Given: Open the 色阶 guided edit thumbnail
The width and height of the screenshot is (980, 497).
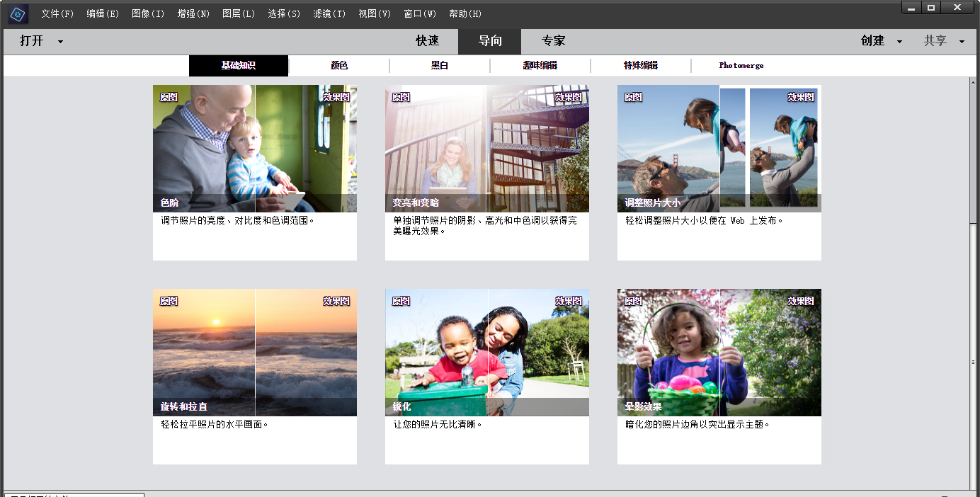Looking at the screenshot, I should [x=255, y=149].
